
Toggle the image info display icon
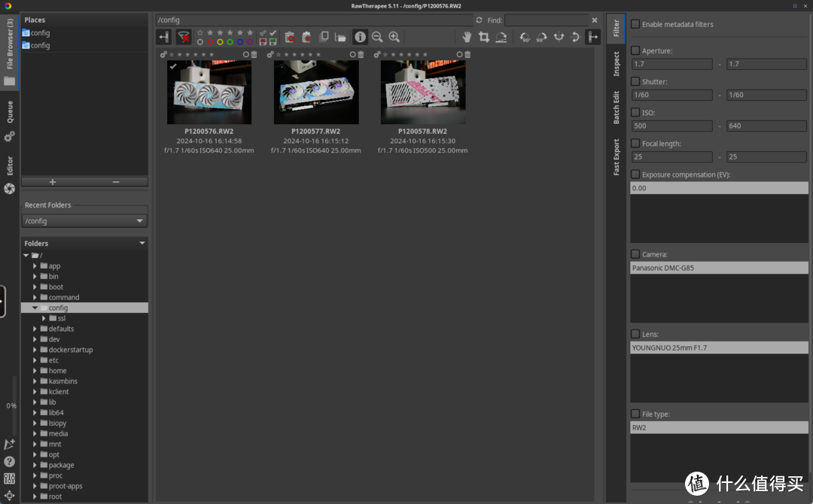point(360,37)
